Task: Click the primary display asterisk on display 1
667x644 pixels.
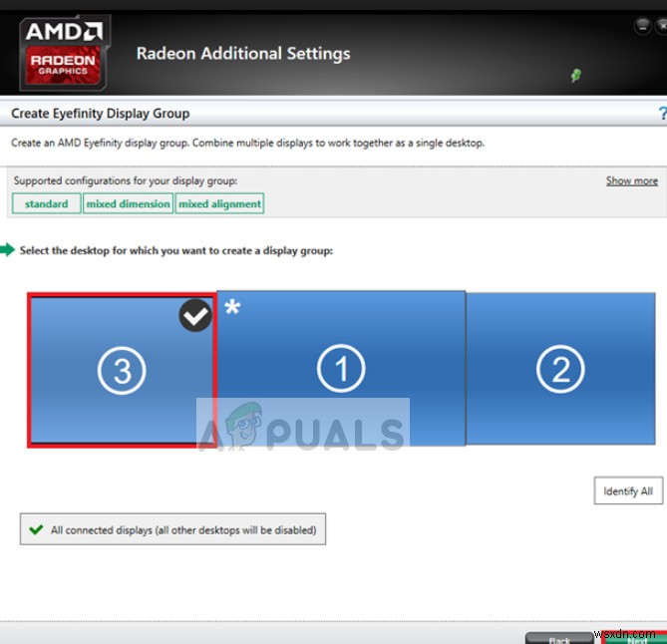Action: (232, 307)
